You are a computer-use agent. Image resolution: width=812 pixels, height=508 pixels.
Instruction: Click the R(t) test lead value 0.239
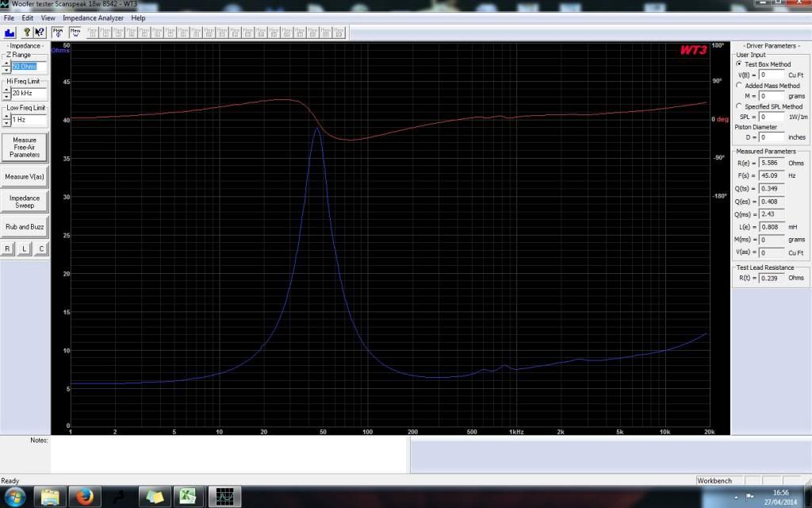tap(772, 278)
